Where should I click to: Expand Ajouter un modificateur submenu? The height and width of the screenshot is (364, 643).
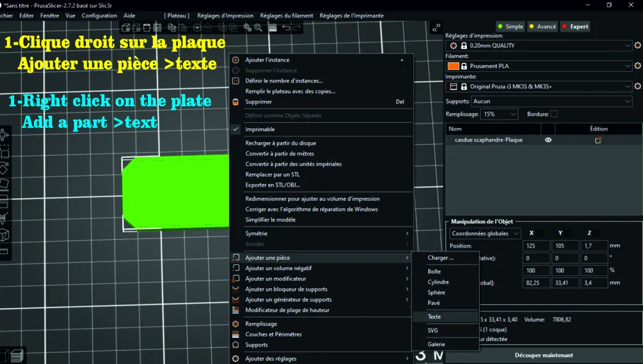point(321,278)
